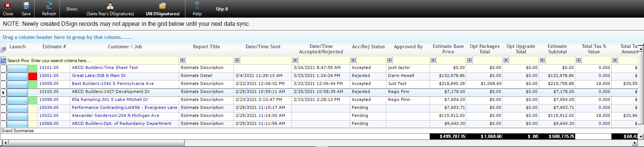
Task: Open the Report Title filter operator box
Action: point(182,60)
